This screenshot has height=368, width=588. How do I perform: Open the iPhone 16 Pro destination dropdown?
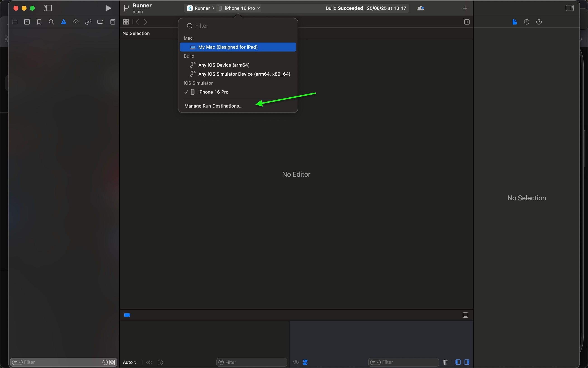pos(239,8)
